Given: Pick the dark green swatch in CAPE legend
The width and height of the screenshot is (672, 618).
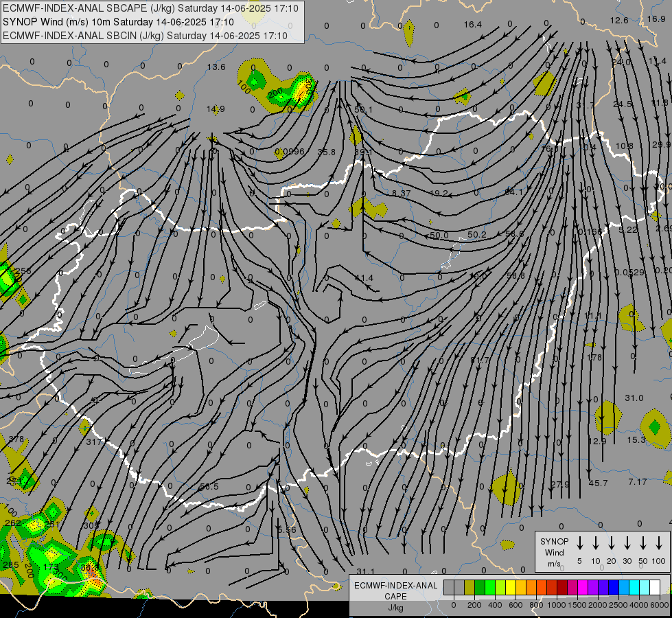Looking at the screenshot, I should point(480,588).
